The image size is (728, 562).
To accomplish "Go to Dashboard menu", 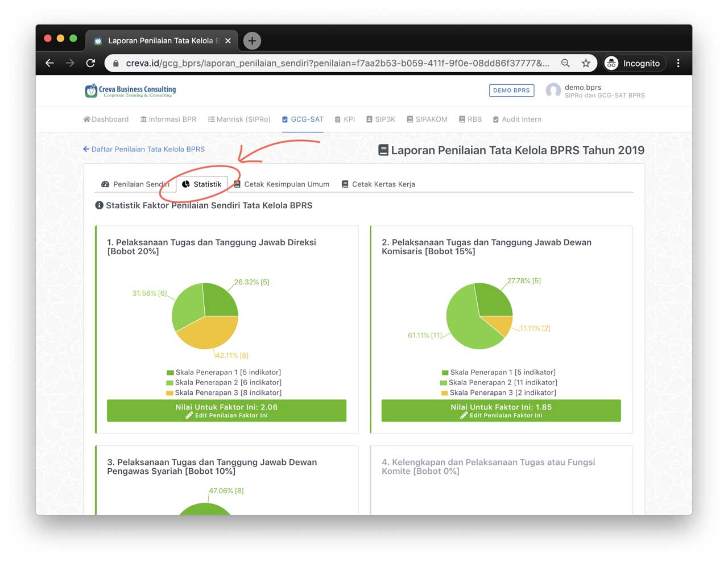I will tap(106, 119).
